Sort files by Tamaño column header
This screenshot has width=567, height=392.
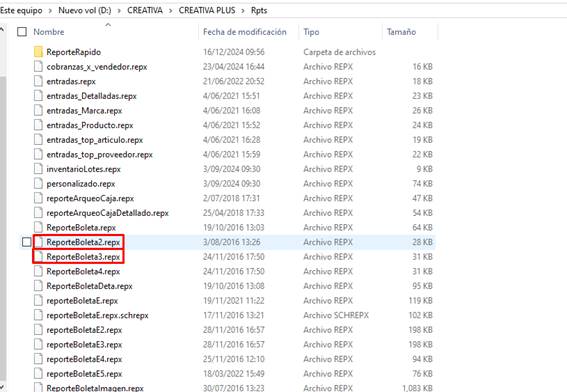[401, 32]
